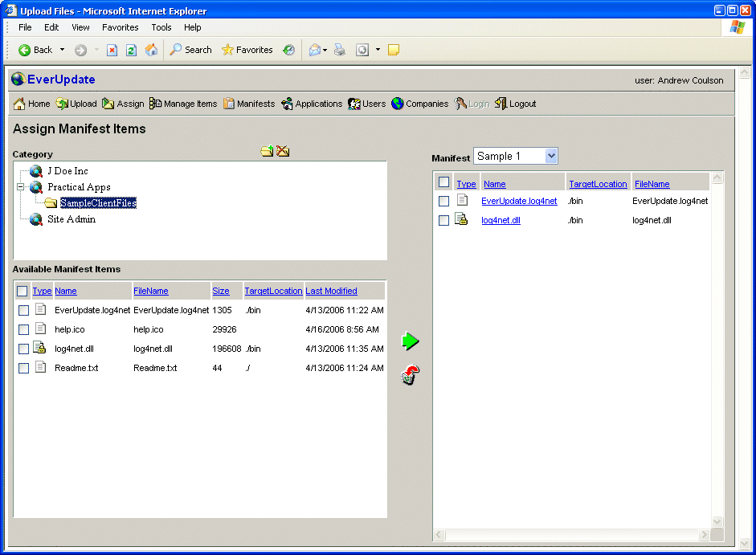Click the yellow note toolbar icon
756x555 pixels.
pyautogui.click(x=394, y=50)
